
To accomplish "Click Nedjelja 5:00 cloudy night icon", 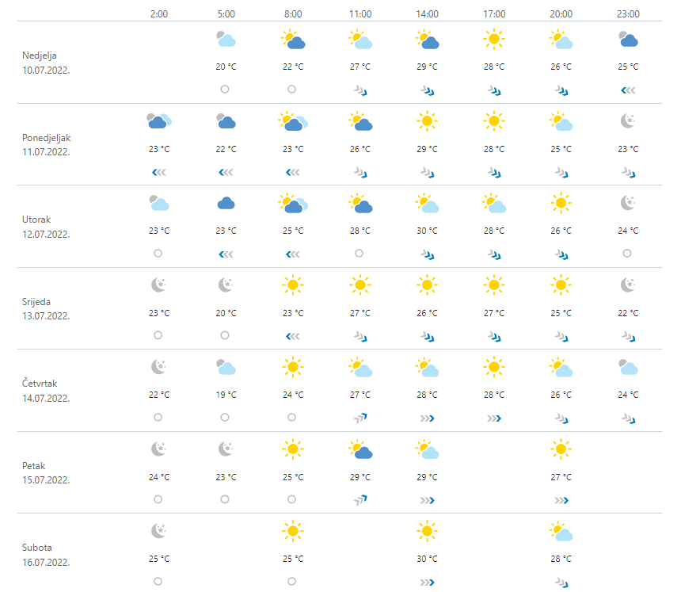I will coord(226,39).
